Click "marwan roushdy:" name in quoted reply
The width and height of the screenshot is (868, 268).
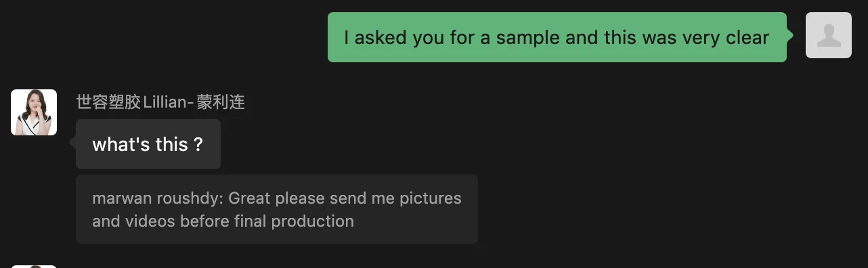(158, 198)
